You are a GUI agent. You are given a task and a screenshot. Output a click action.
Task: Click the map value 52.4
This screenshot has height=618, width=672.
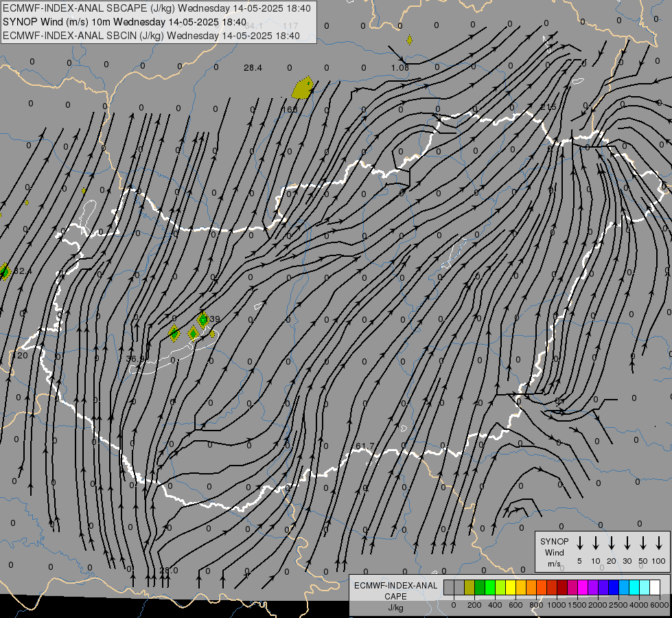tap(22, 271)
